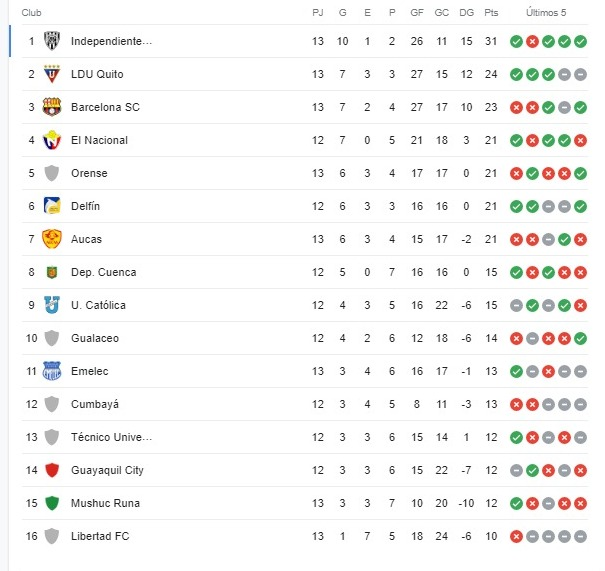Click the El Nacional crest icon

(x=52, y=140)
